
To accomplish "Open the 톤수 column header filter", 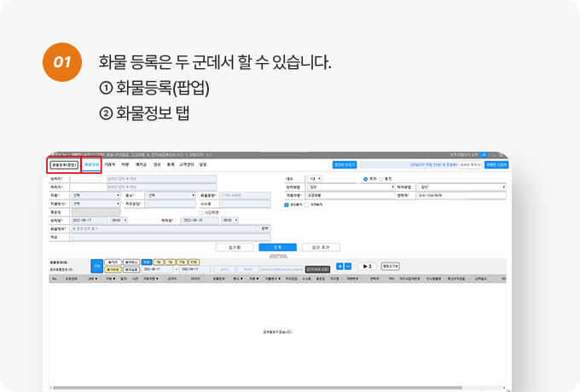I will click(x=238, y=279).
